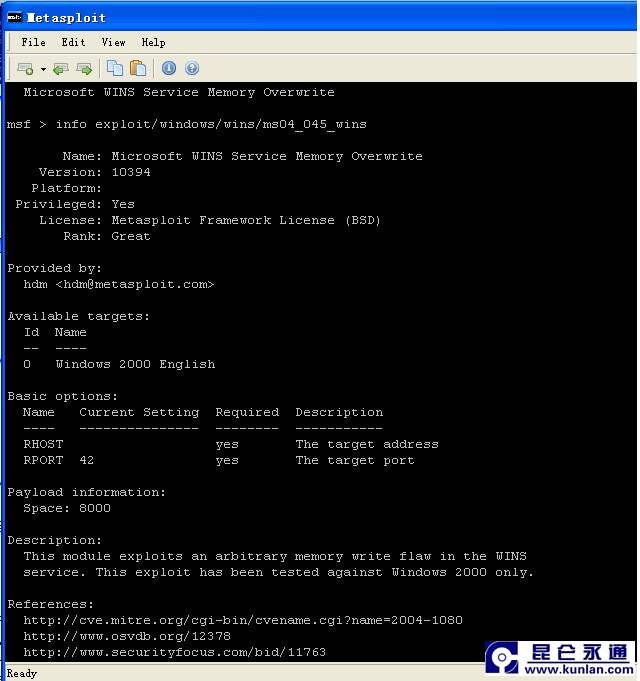Click the Metasploit title bar app icon
The image size is (640, 681).
(14, 17)
